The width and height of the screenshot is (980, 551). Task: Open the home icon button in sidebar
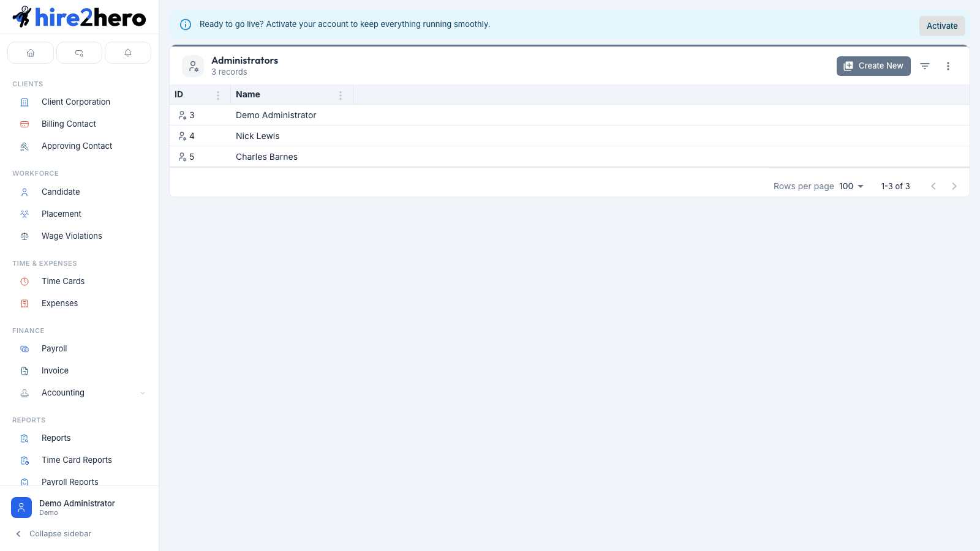tap(31, 53)
